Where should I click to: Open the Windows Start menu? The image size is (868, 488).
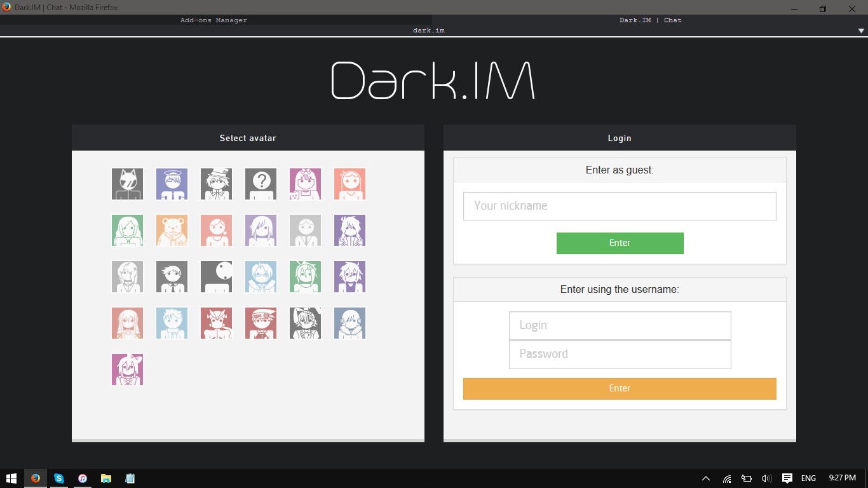pyautogui.click(x=11, y=478)
